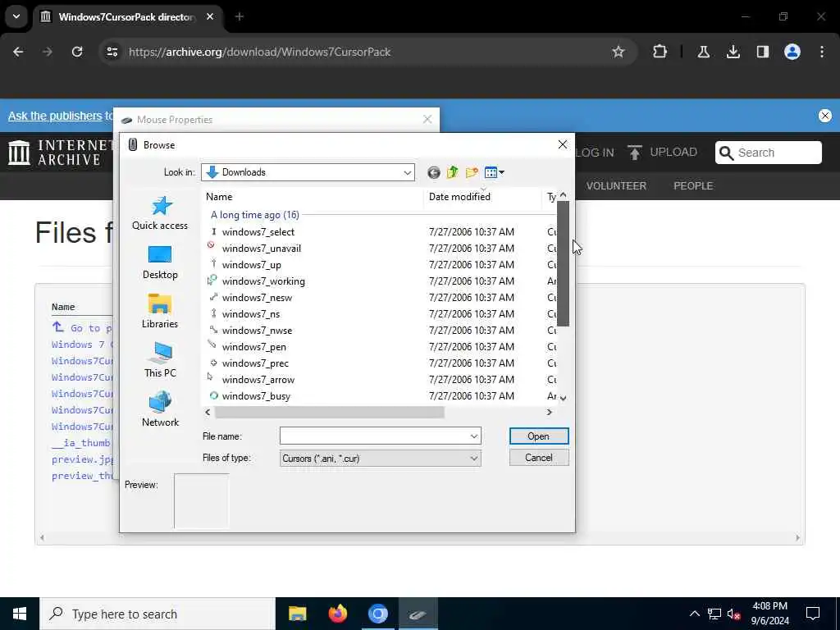The image size is (840, 630).
Task: View site information icon in address bar
Action: click(112, 52)
